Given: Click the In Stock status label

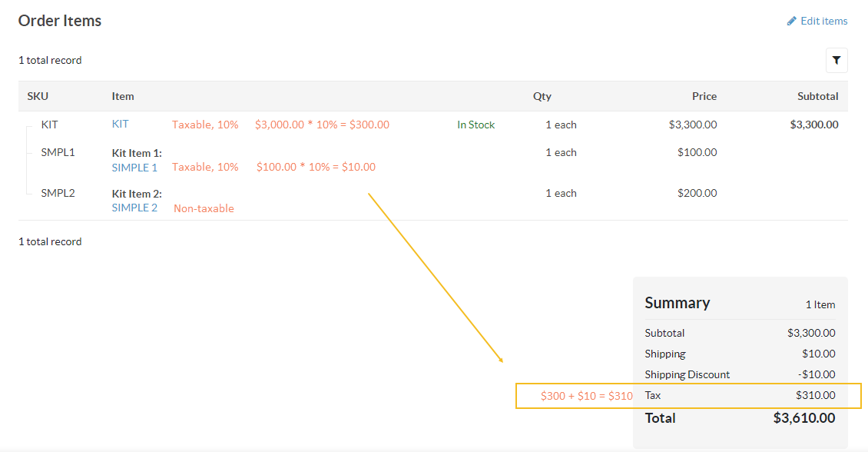Looking at the screenshot, I should [x=475, y=125].
